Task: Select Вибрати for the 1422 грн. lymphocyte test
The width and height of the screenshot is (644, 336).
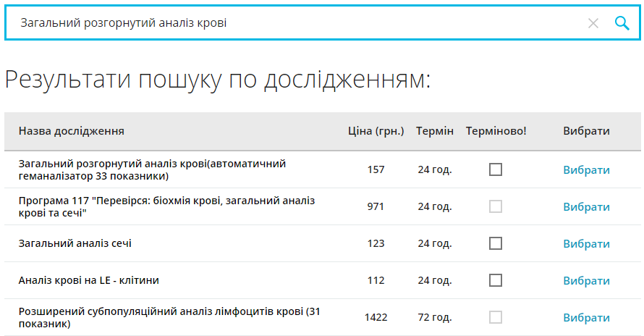Action: pyautogui.click(x=586, y=318)
